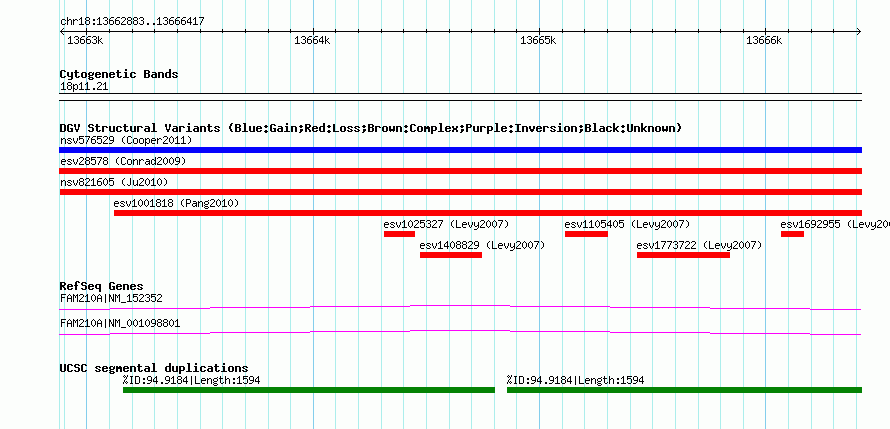Viewport: 890px width, 429px height.
Task: Click the 13666k ruler mark
Action: [x=764, y=40]
